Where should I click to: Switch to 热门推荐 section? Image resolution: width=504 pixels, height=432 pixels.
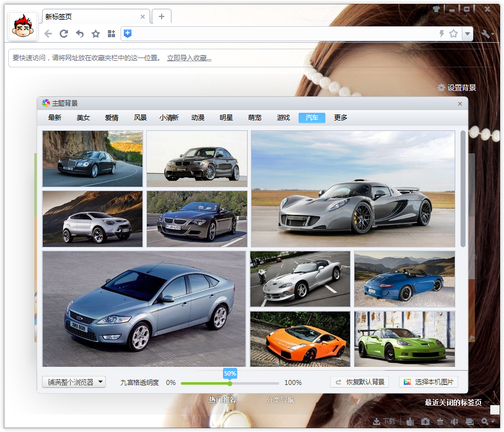[x=222, y=400]
